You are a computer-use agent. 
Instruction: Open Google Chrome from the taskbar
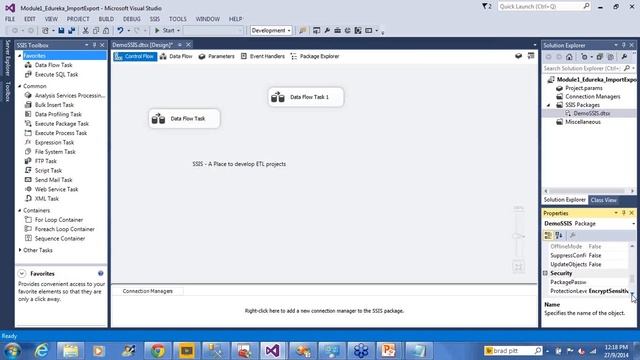tap(157, 351)
